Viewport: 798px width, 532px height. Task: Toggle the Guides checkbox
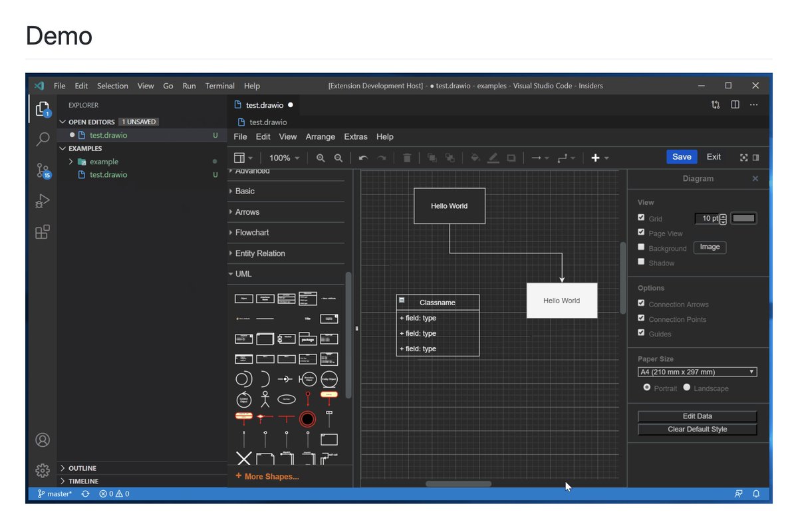pos(641,332)
